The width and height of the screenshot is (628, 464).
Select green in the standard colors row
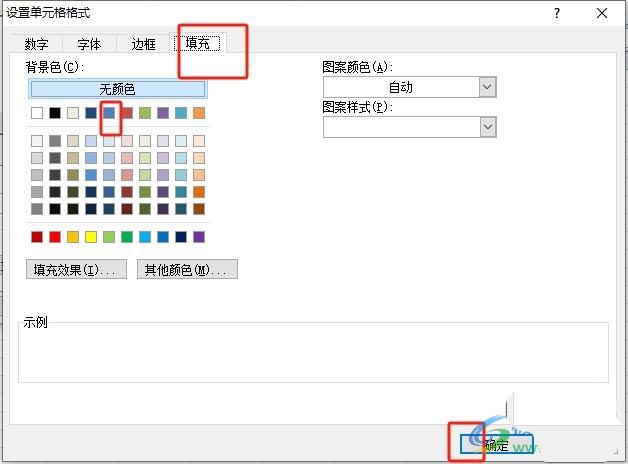coord(127,237)
